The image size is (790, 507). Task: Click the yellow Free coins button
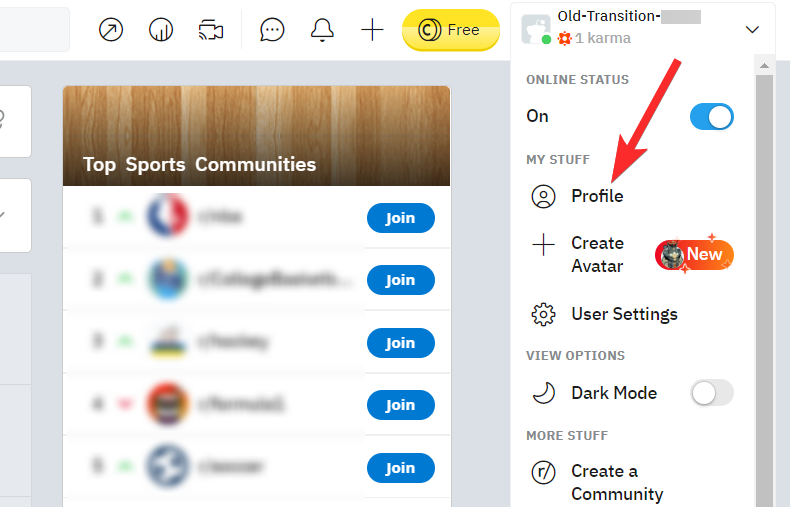(x=450, y=30)
